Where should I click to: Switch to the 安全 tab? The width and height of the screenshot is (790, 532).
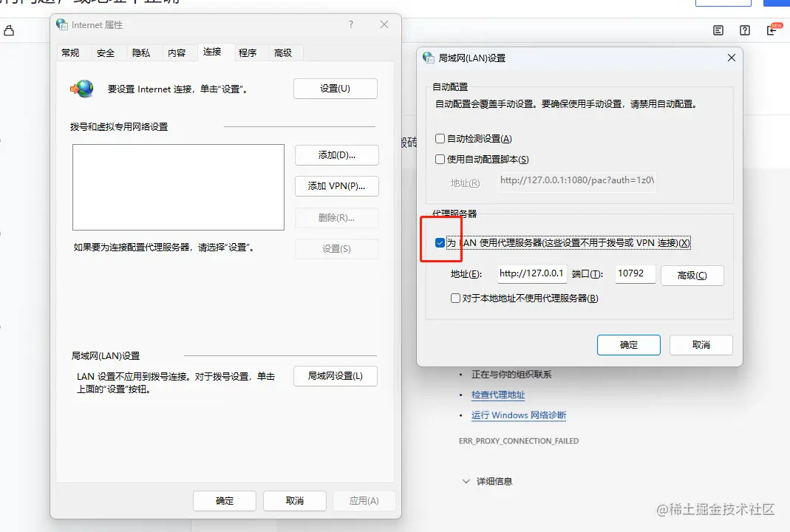click(x=106, y=53)
